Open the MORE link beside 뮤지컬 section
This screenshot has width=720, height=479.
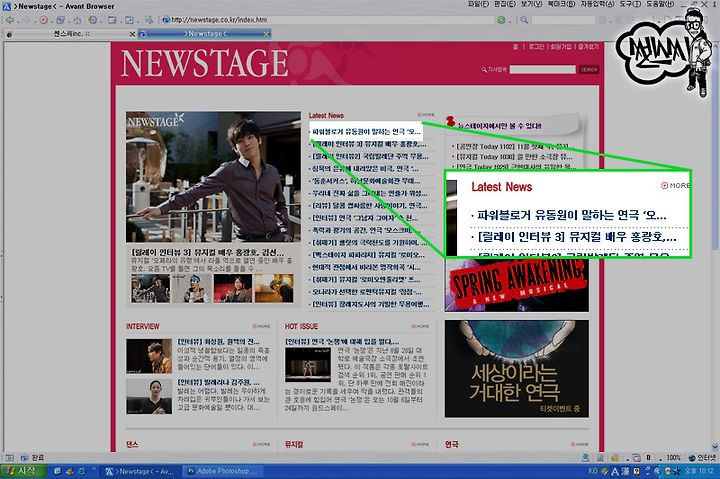click(x=420, y=444)
